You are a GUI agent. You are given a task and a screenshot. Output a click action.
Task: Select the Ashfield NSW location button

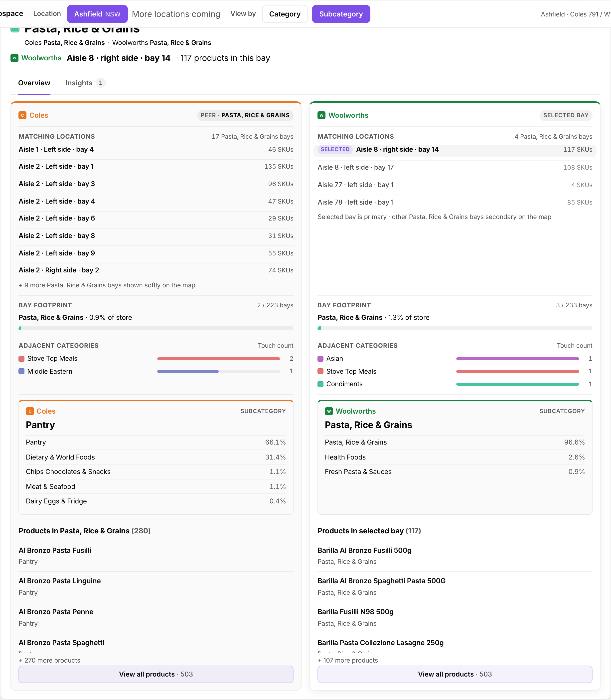click(x=97, y=14)
